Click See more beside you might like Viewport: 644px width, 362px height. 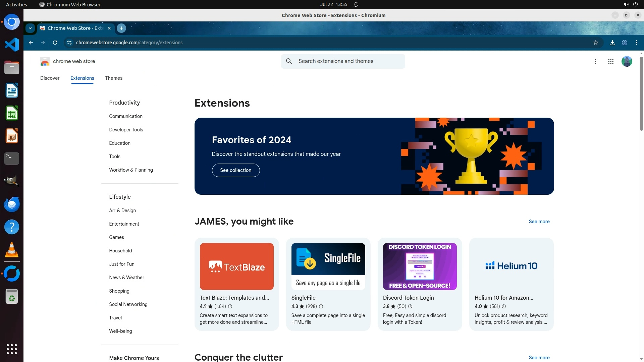pyautogui.click(x=539, y=222)
